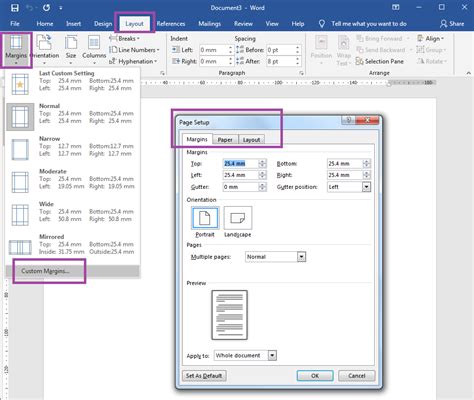The height and width of the screenshot is (400, 474).
Task: Select Portrait orientation
Action: [205, 222]
